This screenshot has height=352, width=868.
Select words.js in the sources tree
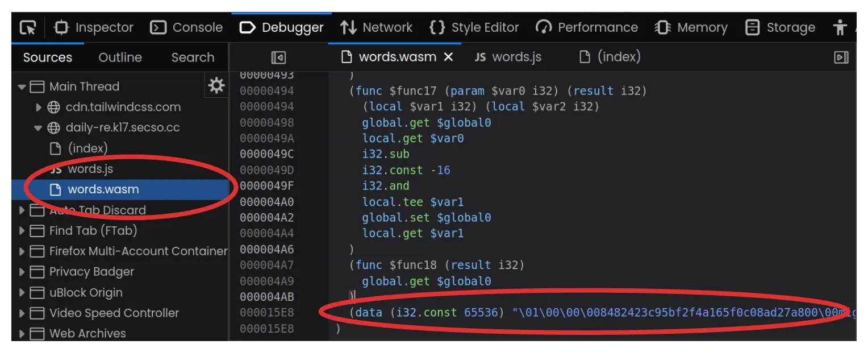click(90, 169)
